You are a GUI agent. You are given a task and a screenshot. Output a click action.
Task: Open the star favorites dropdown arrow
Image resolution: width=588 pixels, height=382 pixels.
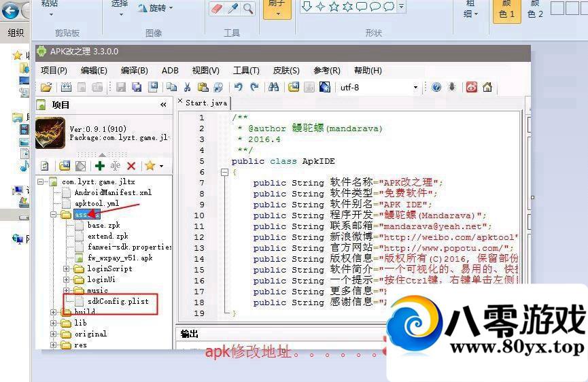coord(162,166)
